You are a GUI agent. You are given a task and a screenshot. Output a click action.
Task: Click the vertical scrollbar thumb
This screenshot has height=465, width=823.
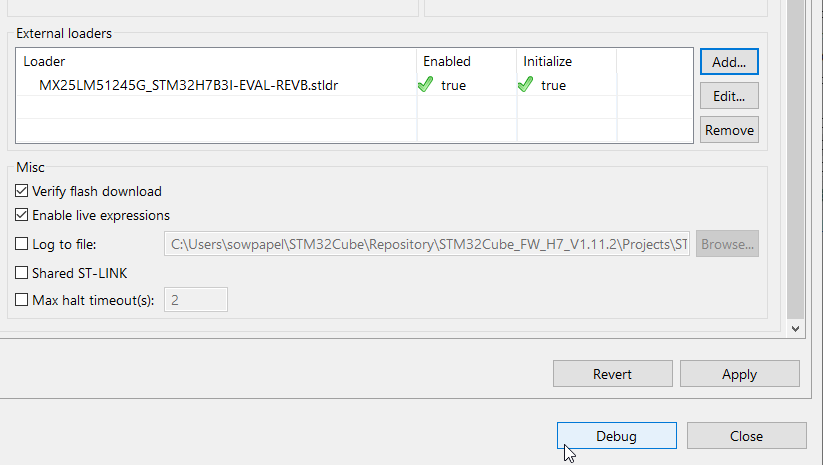796,159
